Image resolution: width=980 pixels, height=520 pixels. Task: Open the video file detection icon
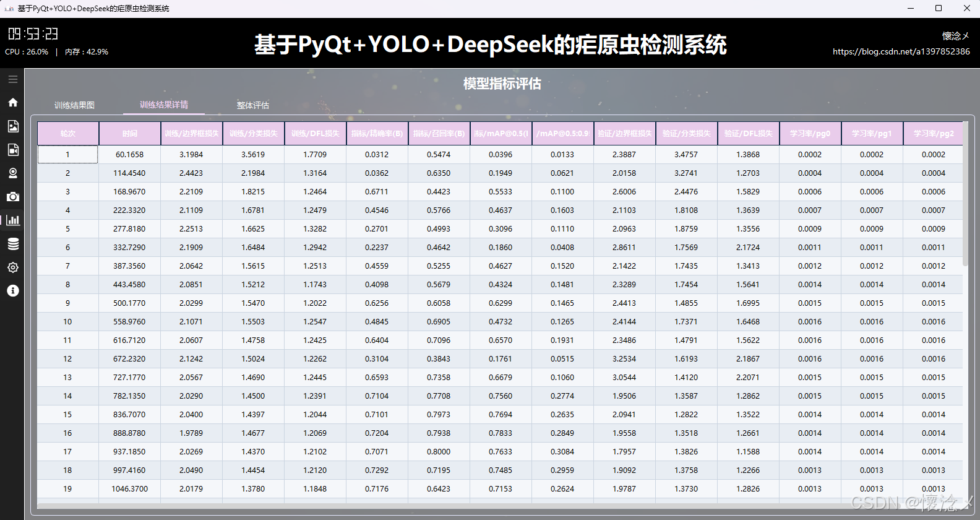[x=12, y=150]
